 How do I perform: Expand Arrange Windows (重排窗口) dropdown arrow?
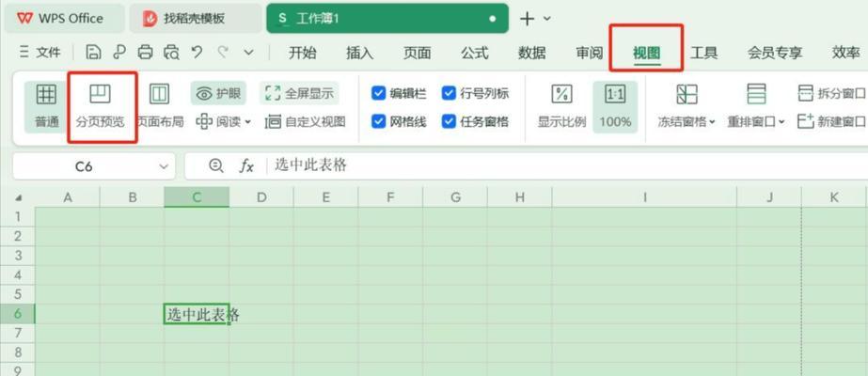(781, 121)
